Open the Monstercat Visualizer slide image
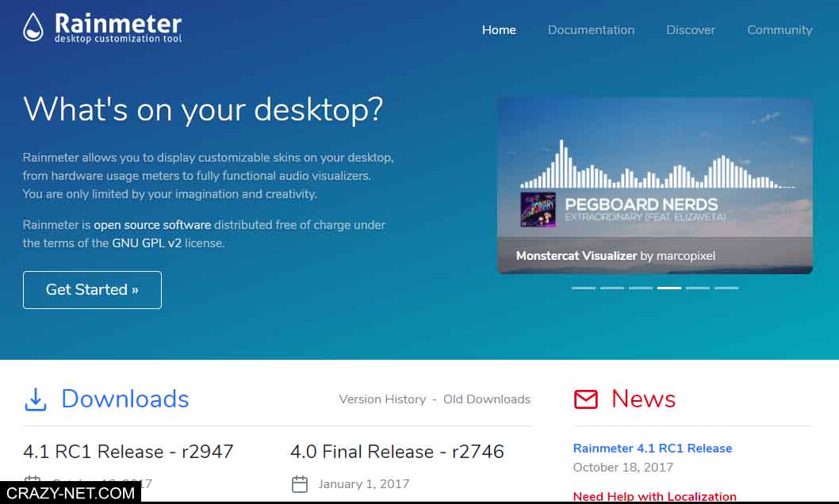This screenshot has height=504, width=839. click(x=655, y=185)
